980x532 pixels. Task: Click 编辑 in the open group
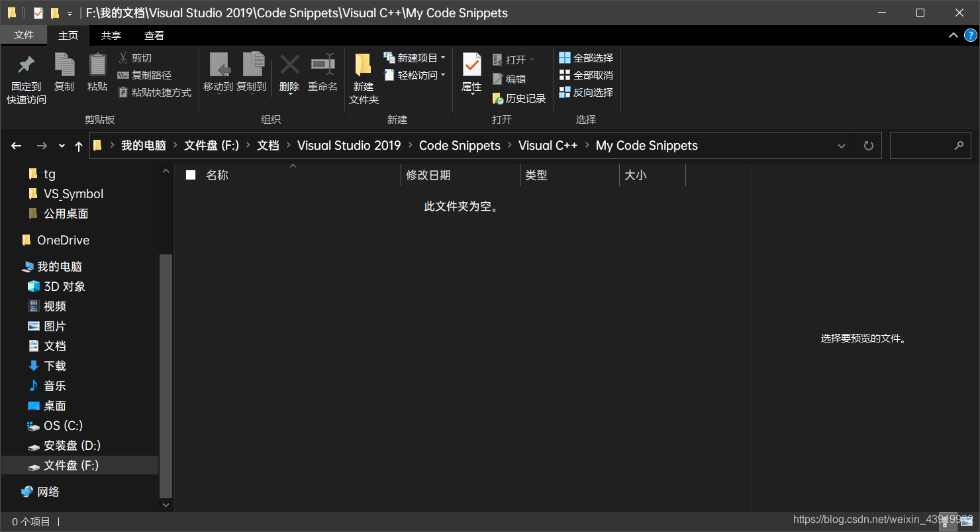tap(509, 79)
